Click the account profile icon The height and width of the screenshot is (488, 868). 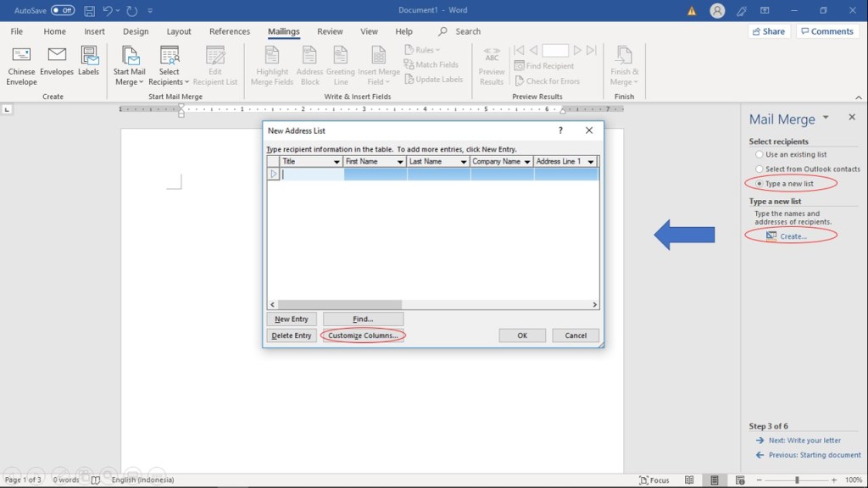(x=717, y=11)
